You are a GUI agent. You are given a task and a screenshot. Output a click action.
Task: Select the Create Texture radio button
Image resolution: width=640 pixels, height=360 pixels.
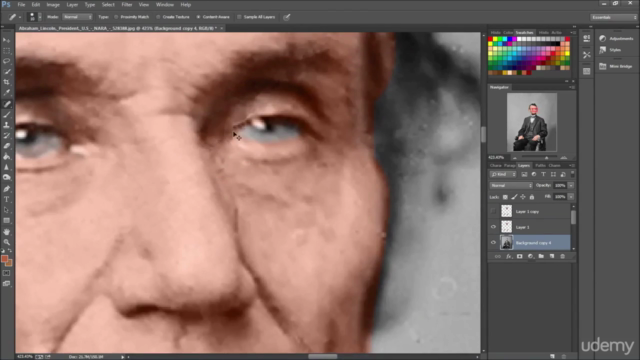[x=158, y=17]
